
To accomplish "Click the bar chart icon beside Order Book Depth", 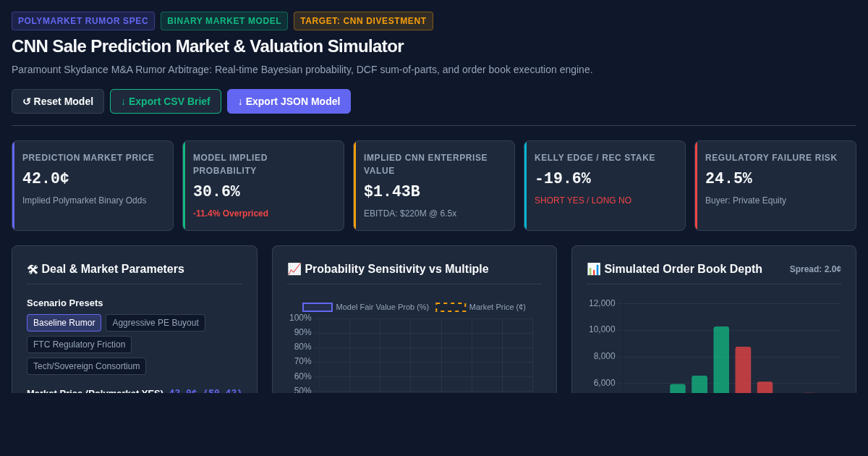I will [x=593, y=269].
